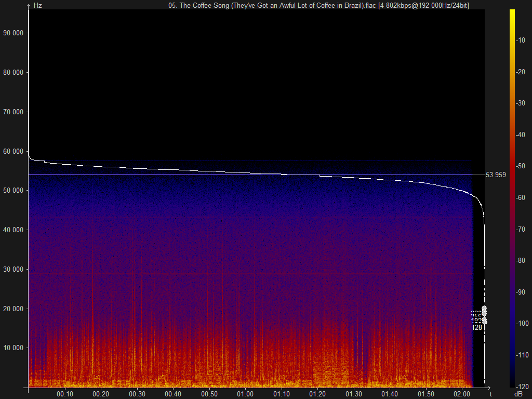Click the vertical dB color gradient bar
The width and height of the screenshot is (532, 399).
(x=512, y=198)
